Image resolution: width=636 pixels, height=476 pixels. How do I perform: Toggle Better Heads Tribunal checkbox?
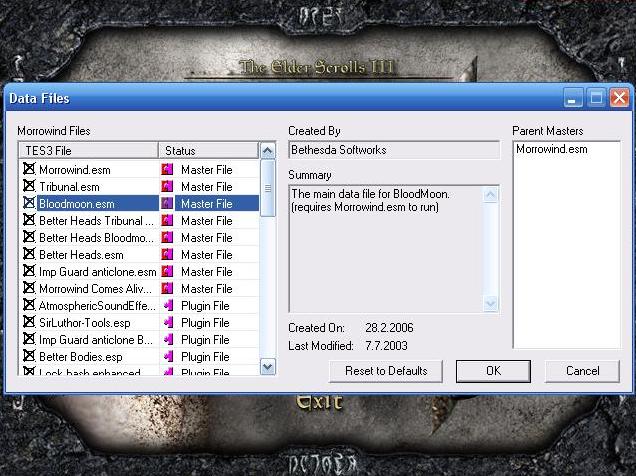(29, 220)
